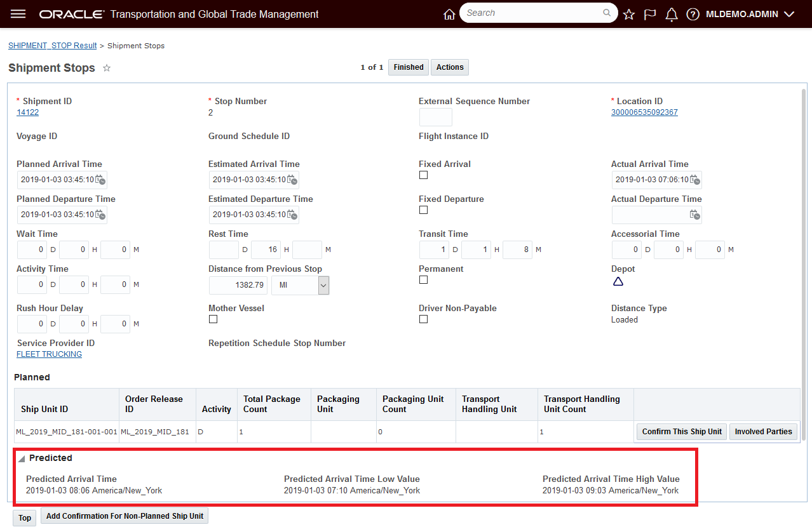Click Predicted Arrival Time Low Value 07:10

coord(352,491)
